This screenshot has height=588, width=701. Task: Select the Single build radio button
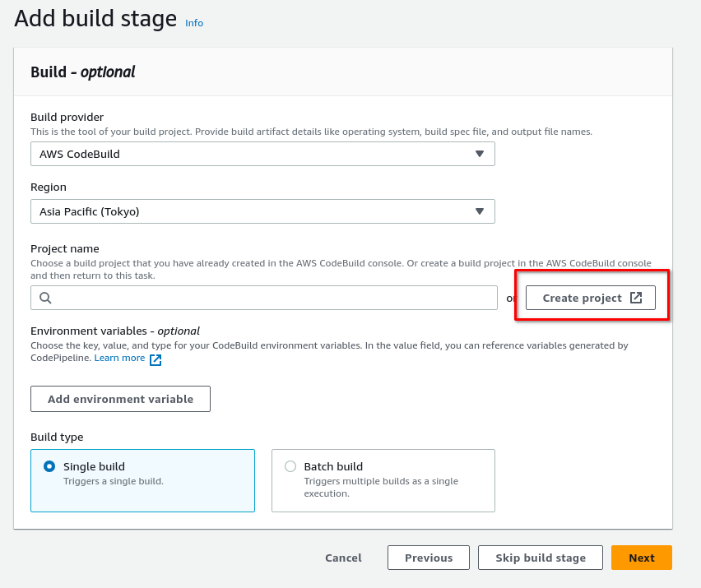click(x=49, y=466)
